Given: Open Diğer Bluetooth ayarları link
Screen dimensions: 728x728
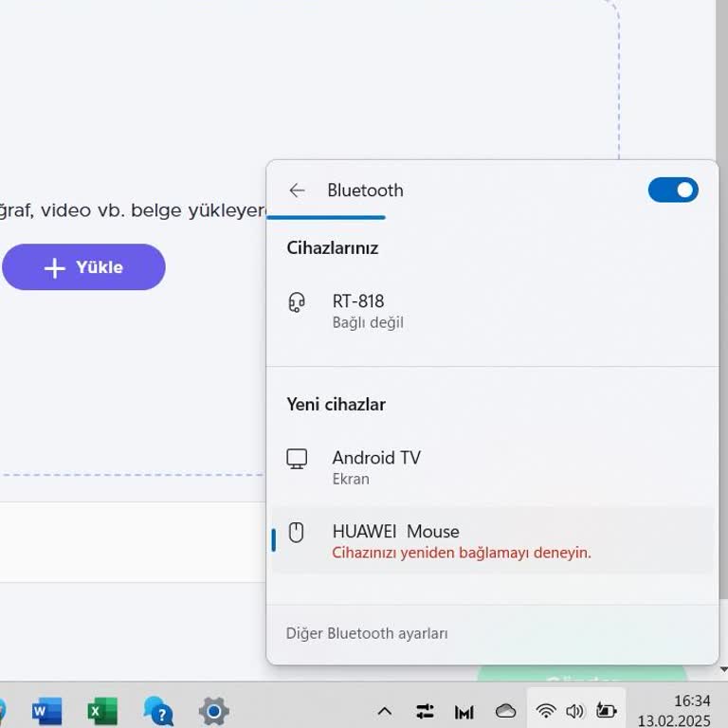Looking at the screenshot, I should tap(367, 633).
